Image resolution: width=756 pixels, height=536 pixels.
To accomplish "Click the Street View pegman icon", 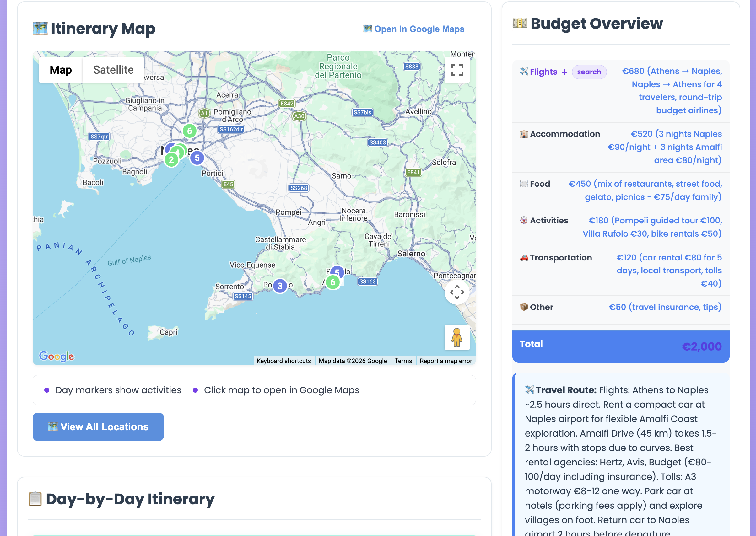I will (x=457, y=337).
